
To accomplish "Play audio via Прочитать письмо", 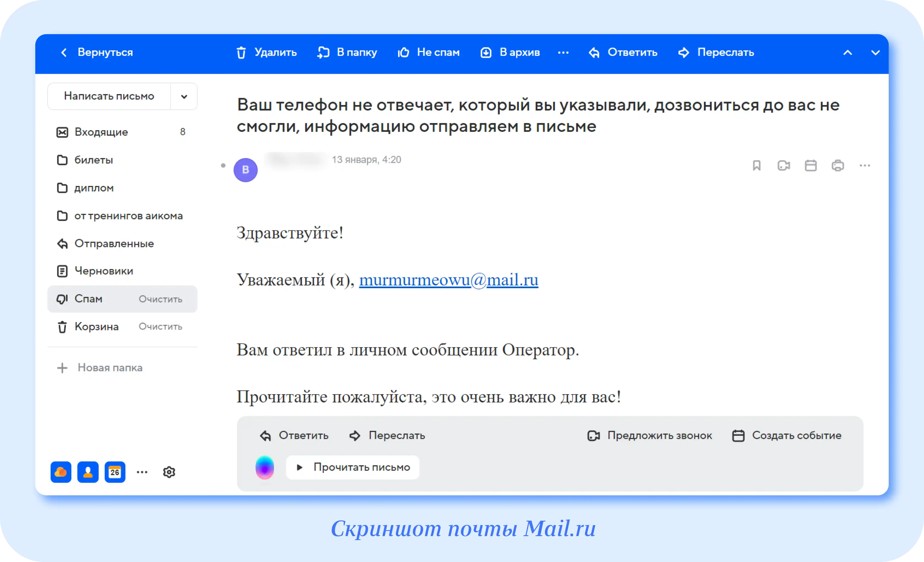I will (x=353, y=467).
